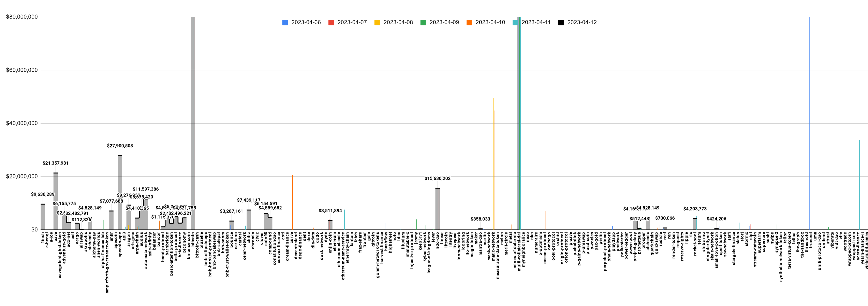Select the $7,439,117 data label

(249, 200)
